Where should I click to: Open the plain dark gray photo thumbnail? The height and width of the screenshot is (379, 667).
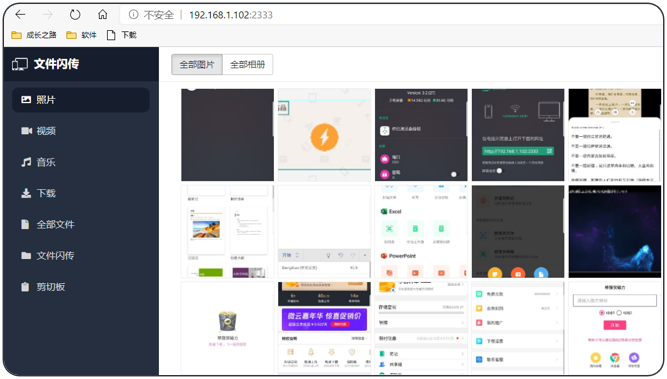coord(228,135)
